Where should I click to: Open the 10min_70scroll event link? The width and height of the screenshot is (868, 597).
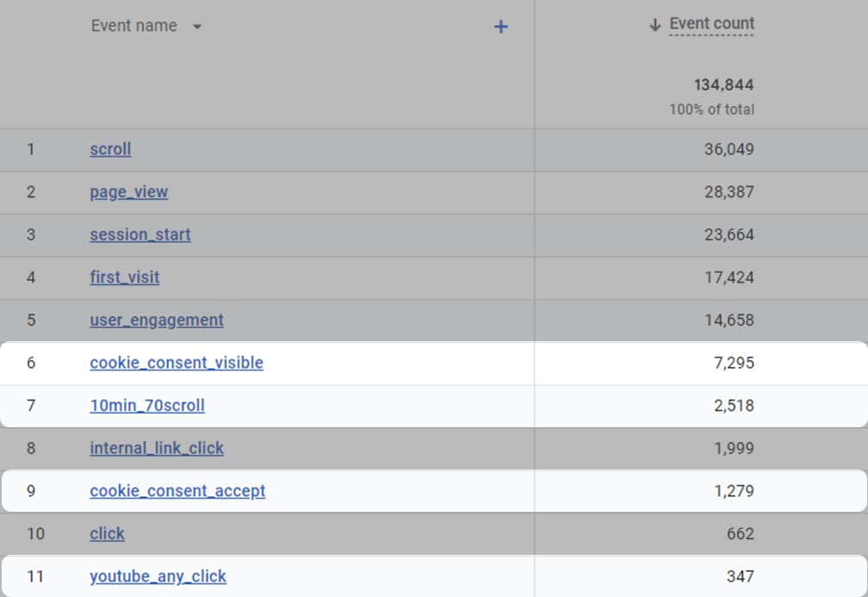(x=147, y=406)
